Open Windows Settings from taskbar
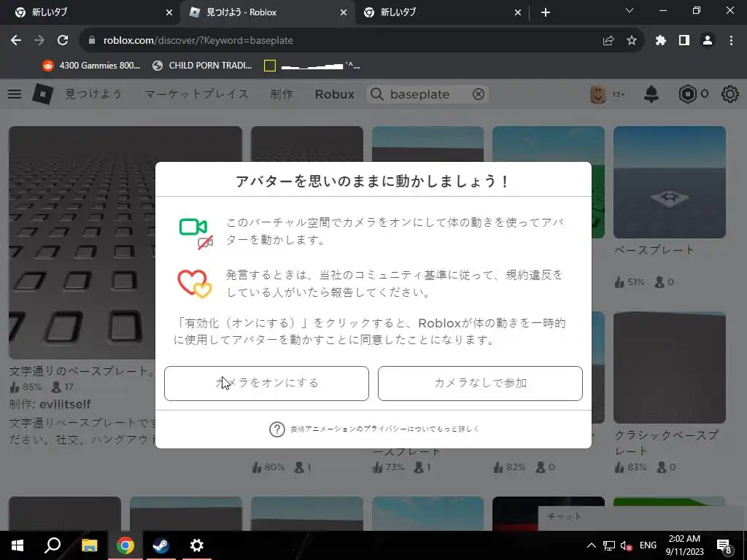 196,545
